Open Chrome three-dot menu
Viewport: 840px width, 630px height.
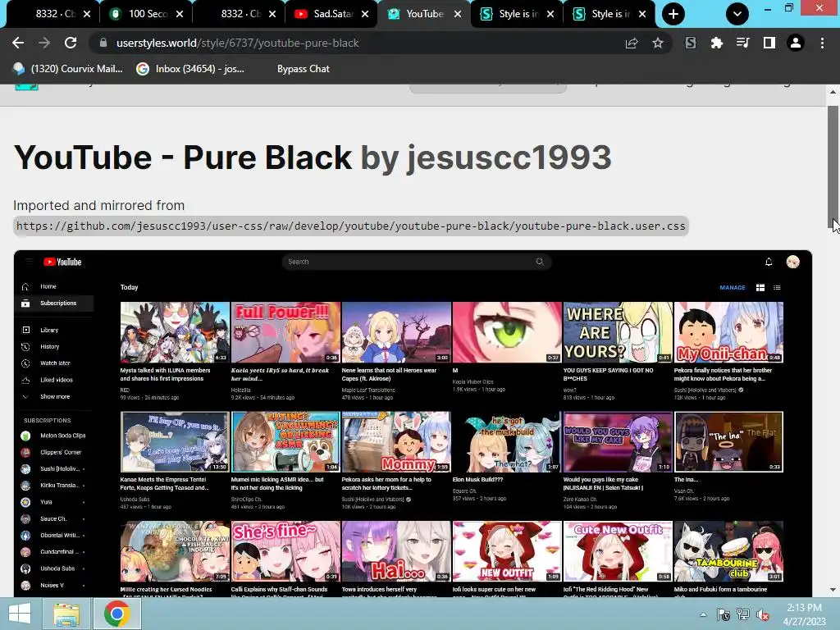pos(822,43)
